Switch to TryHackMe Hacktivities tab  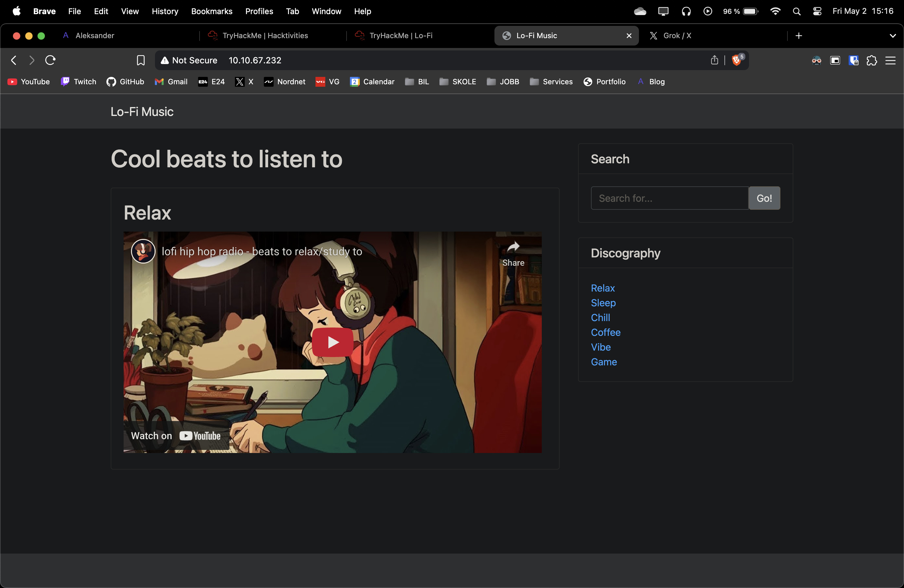273,35
